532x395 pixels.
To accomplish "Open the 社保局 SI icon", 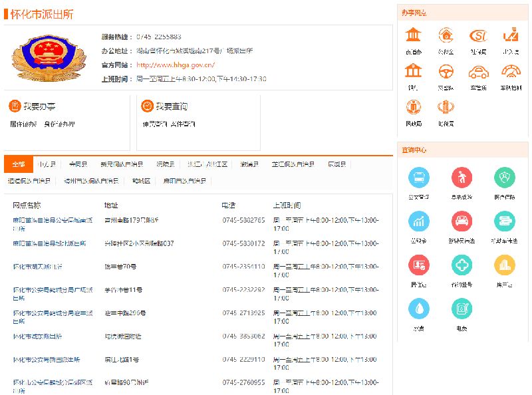I will click(x=478, y=35).
